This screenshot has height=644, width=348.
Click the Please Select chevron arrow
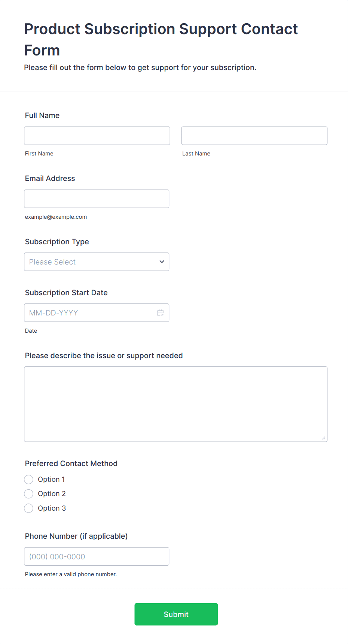(162, 262)
